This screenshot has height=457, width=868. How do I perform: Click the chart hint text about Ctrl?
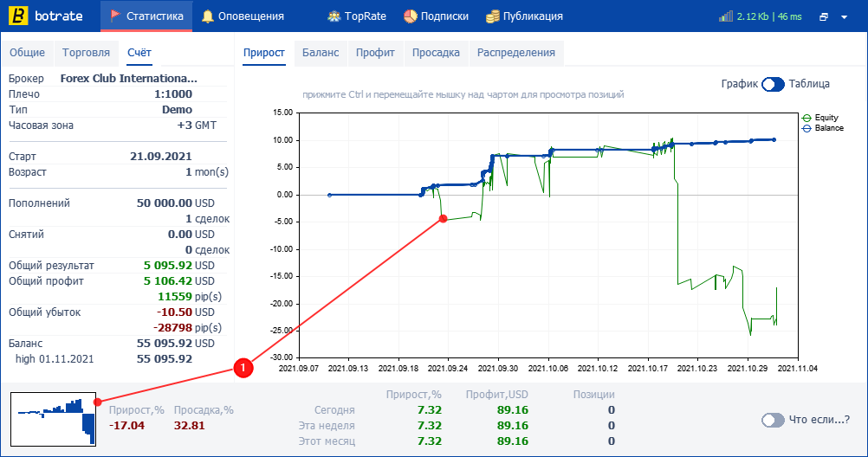coord(463,94)
